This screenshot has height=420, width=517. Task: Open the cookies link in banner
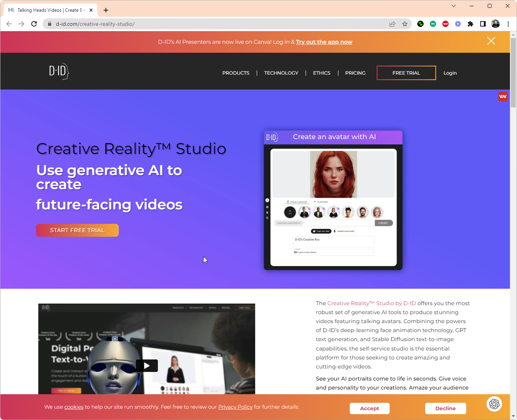(74, 407)
